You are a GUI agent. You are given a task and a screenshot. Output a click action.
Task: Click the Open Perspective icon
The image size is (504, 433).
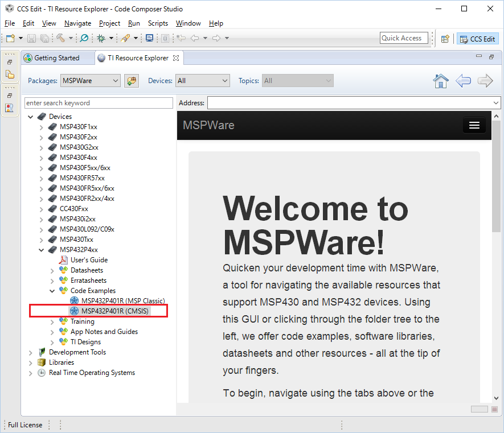[x=445, y=39]
